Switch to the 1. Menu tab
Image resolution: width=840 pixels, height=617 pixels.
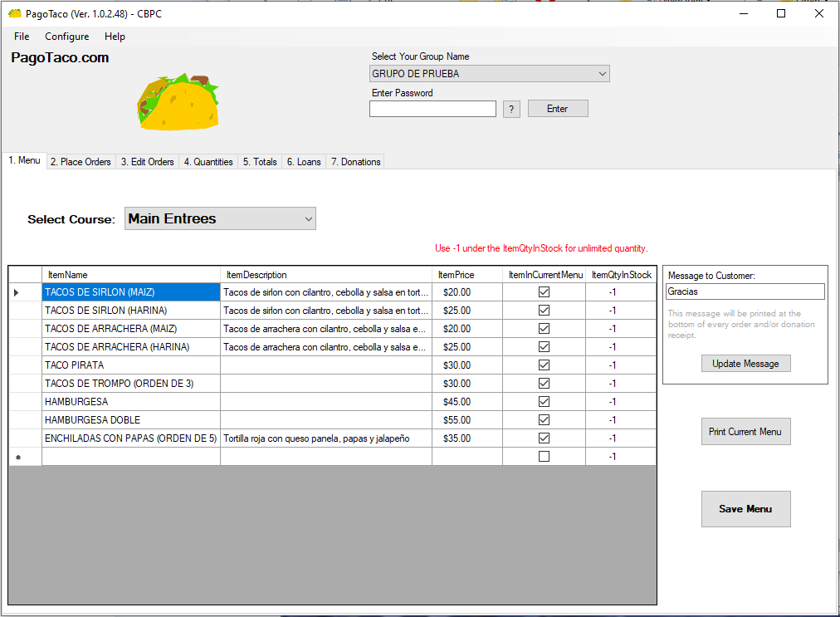coord(24,160)
